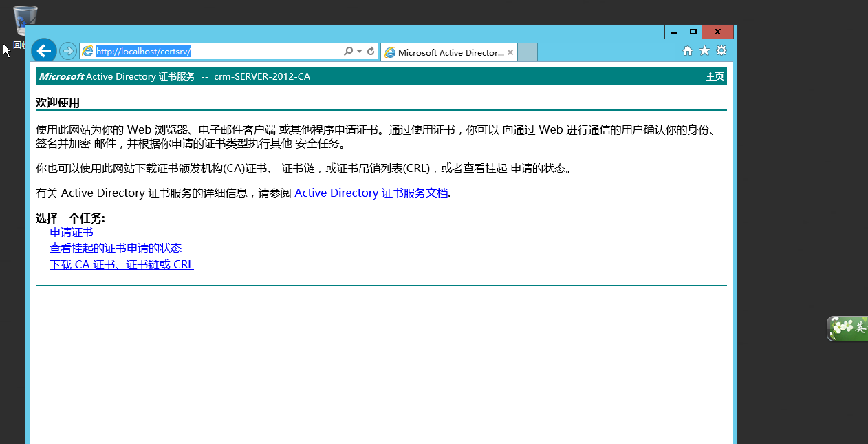The height and width of the screenshot is (444, 868).
Task: Click the 主页 link in the header
Action: coord(715,76)
